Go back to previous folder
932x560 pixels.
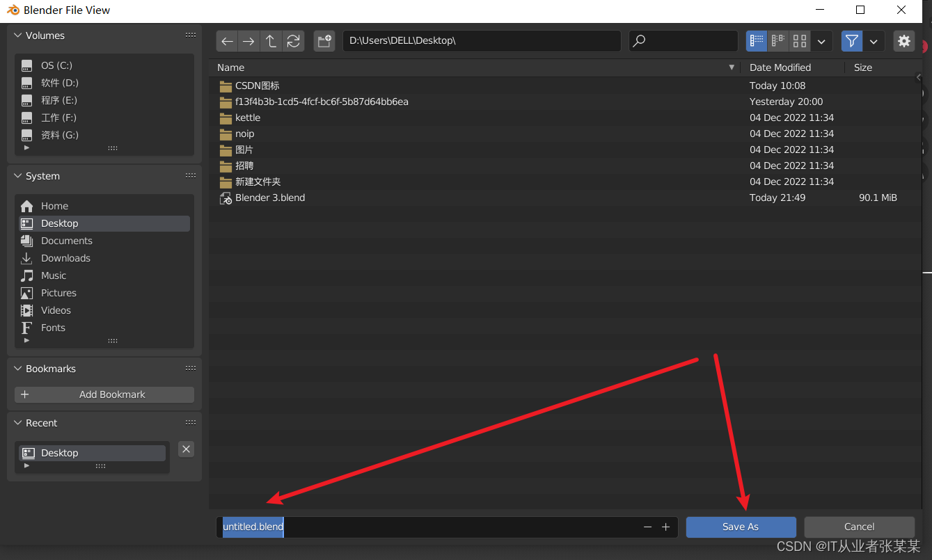click(x=227, y=41)
